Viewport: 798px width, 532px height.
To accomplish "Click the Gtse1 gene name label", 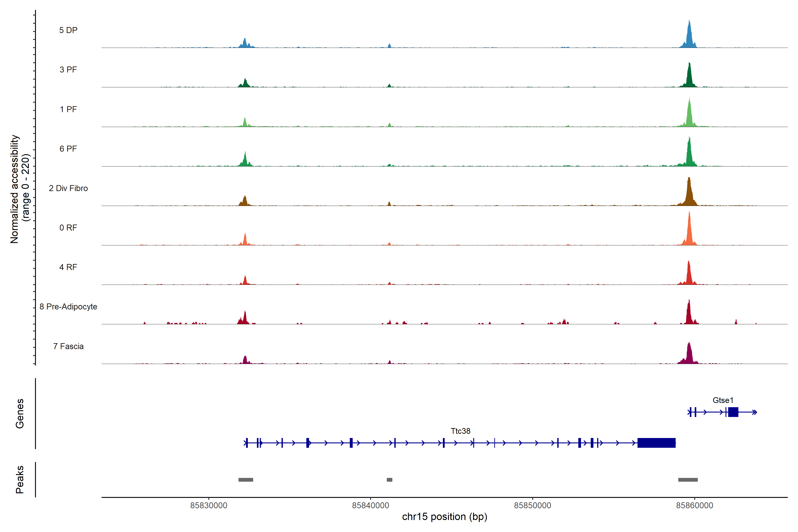I will [723, 400].
